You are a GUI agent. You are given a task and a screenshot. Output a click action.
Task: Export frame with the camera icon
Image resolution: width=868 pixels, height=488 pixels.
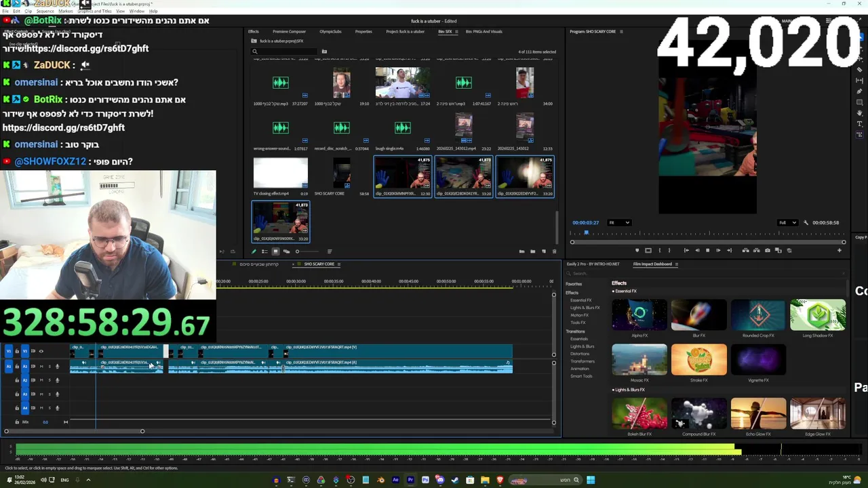pyautogui.click(x=768, y=251)
